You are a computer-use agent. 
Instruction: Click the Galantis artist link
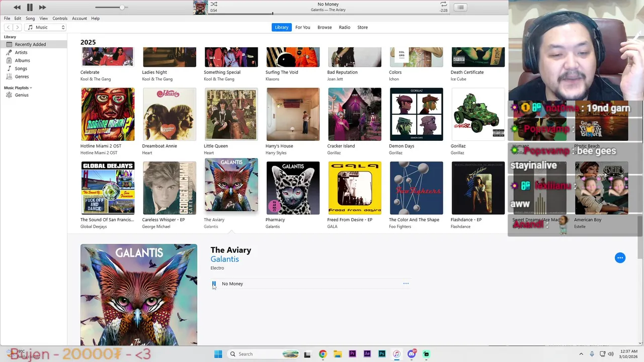[224, 259]
